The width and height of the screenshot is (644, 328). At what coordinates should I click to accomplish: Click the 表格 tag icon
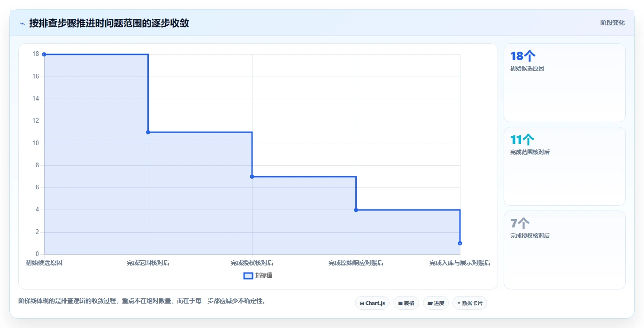[400, 303]
